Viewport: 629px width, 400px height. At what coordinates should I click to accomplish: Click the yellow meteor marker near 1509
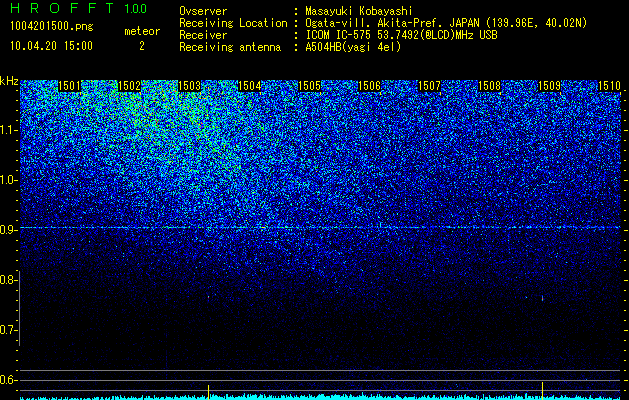coord(542,390)
